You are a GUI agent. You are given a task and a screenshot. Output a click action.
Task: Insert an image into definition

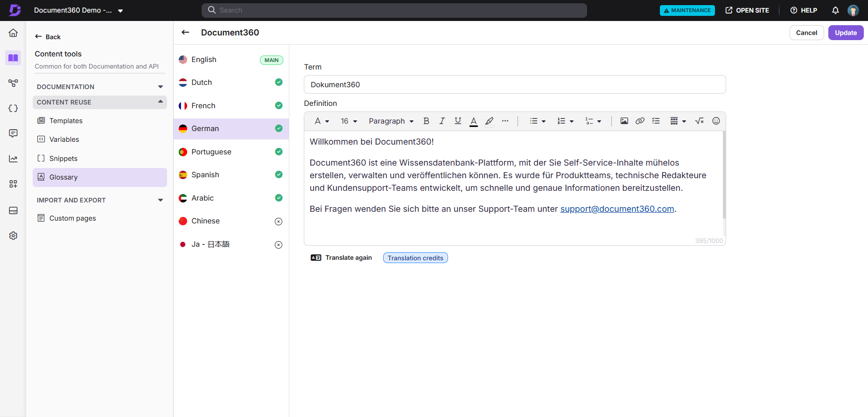pyautogui.click(x=624, y=121)
